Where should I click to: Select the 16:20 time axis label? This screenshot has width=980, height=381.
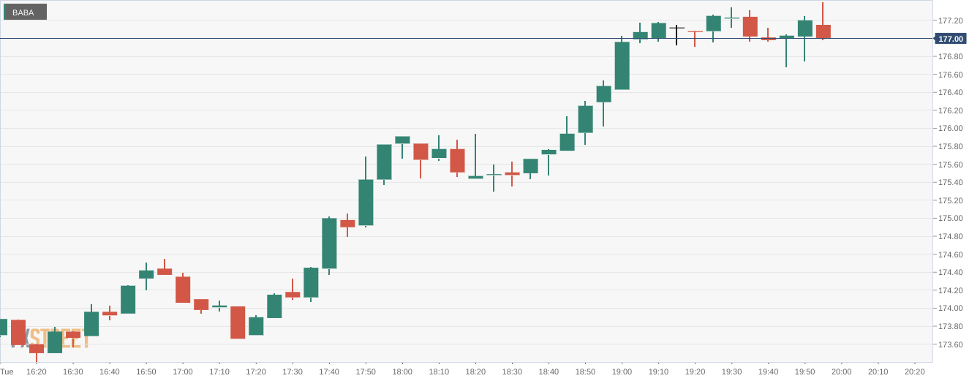[37, 371]
